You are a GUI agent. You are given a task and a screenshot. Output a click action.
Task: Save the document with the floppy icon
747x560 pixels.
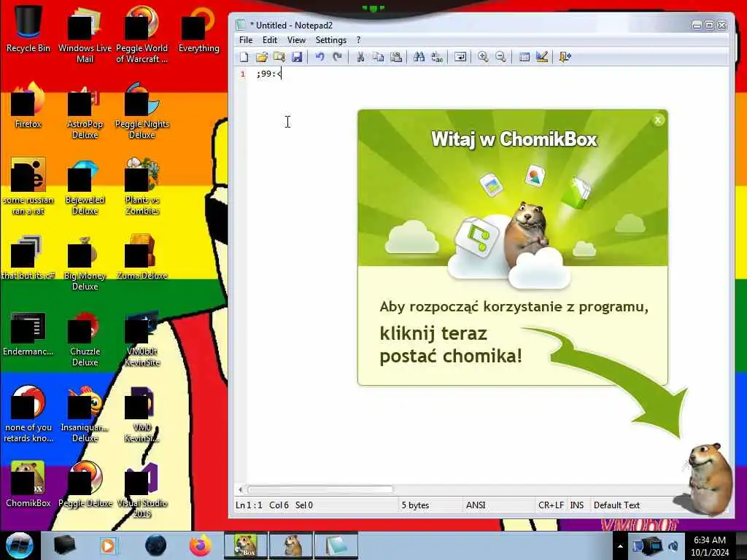297,57
